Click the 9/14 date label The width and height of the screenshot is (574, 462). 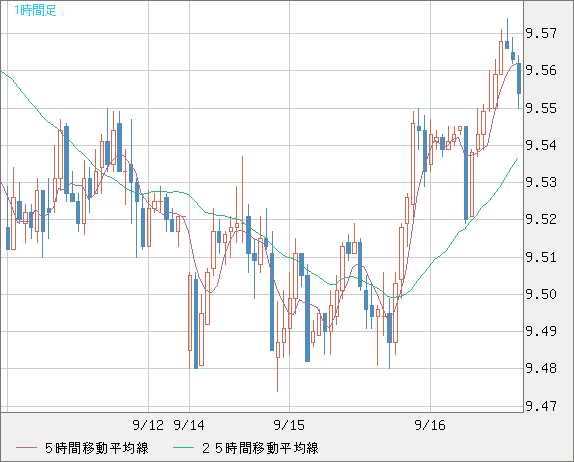pos(189,425)
